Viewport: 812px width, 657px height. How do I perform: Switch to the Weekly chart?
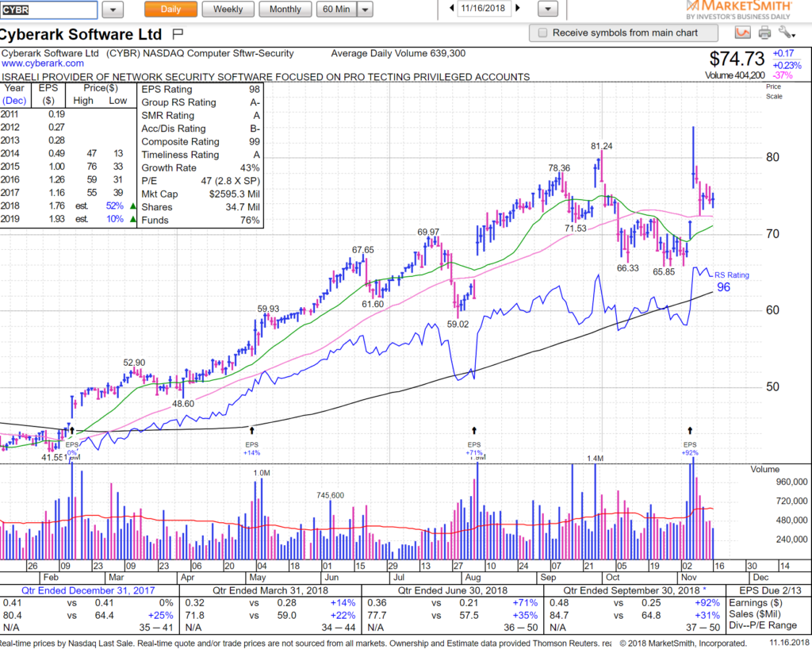pyautogui.click(x=228, y=10)
